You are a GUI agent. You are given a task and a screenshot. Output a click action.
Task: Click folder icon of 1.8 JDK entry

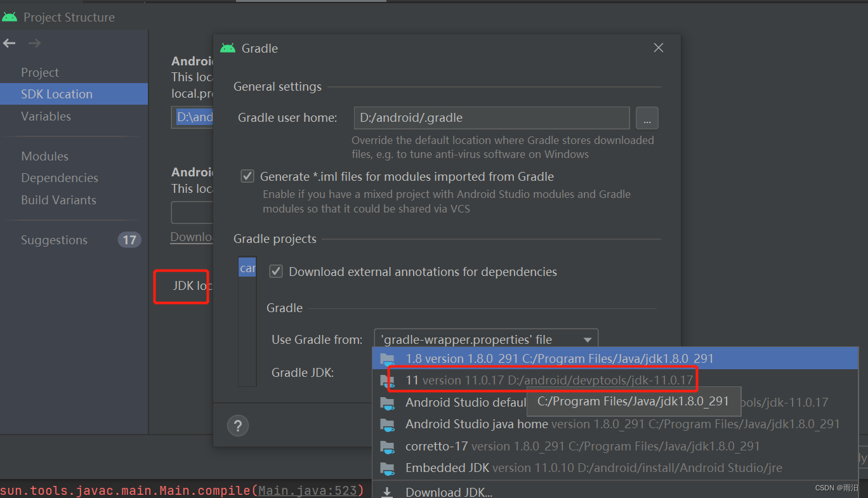[x=386, y=359]
